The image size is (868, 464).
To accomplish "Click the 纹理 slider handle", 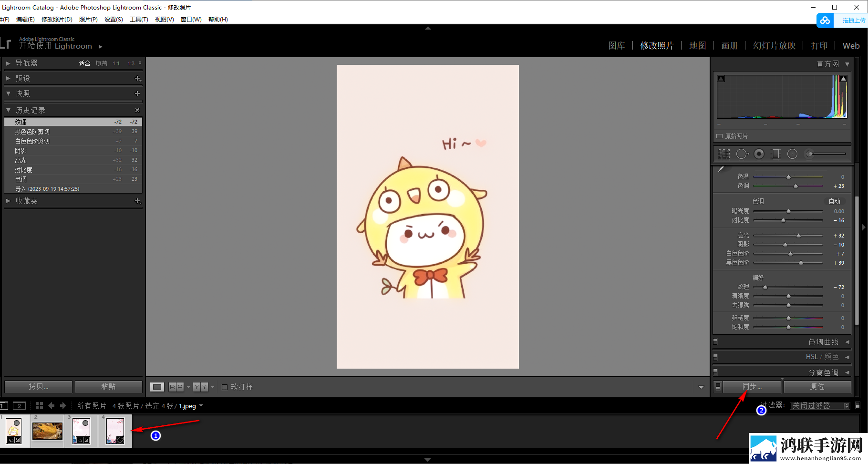I will tap(765, 287).
